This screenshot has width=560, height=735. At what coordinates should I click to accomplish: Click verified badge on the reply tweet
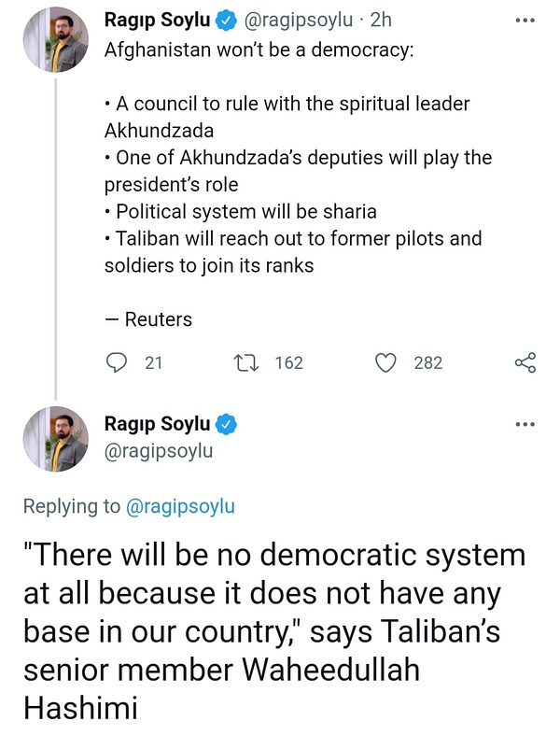point(225,424)
